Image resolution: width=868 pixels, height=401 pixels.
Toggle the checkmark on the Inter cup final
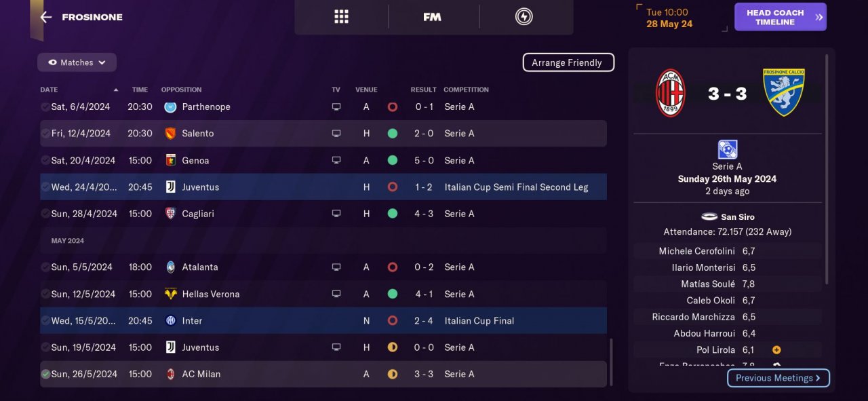(45, 321)
